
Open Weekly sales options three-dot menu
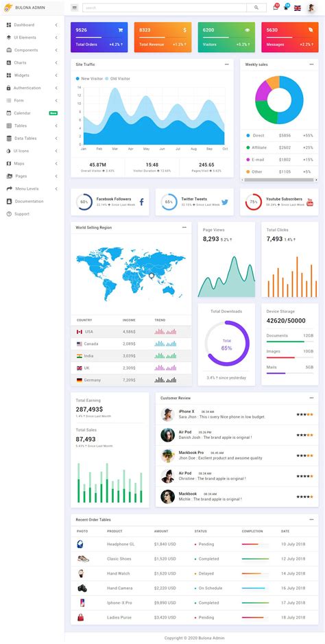pos(311,64)
